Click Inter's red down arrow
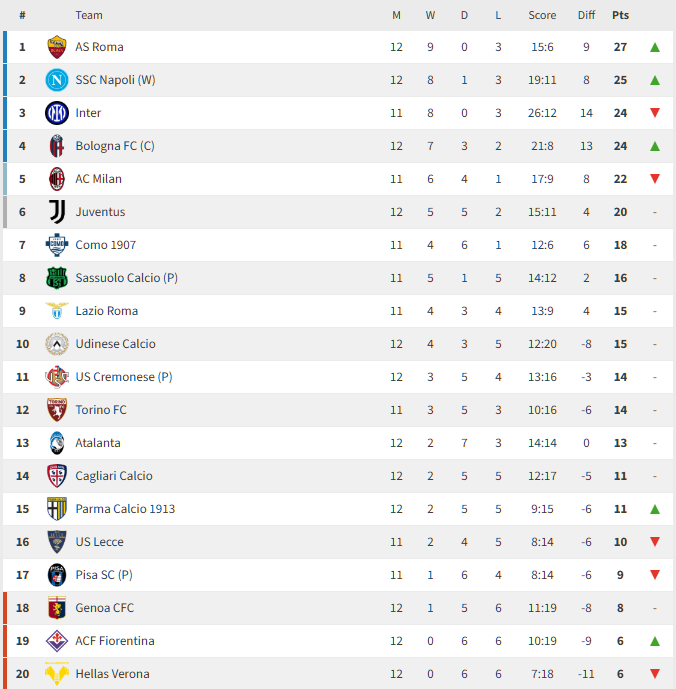 tap(654, 113)
